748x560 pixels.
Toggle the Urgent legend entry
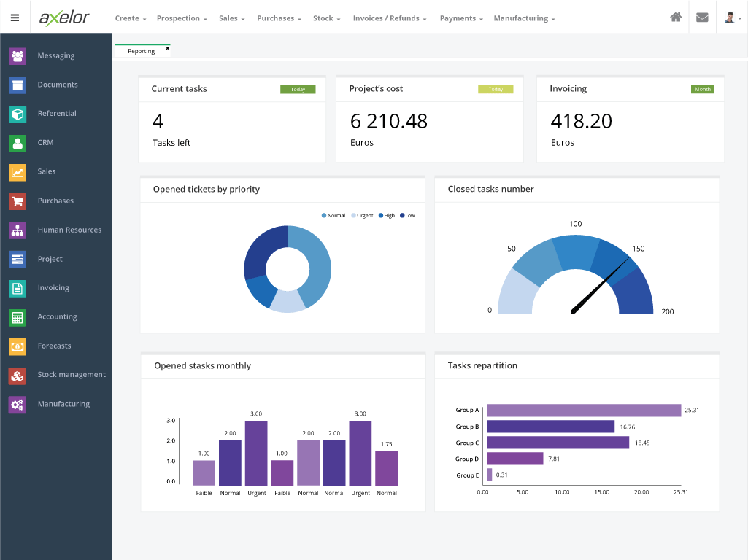point(363,216)
